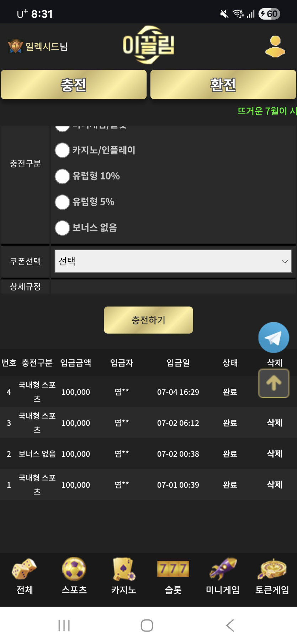Tap the scroll-to-top arrow button

(x=274, y=383)
